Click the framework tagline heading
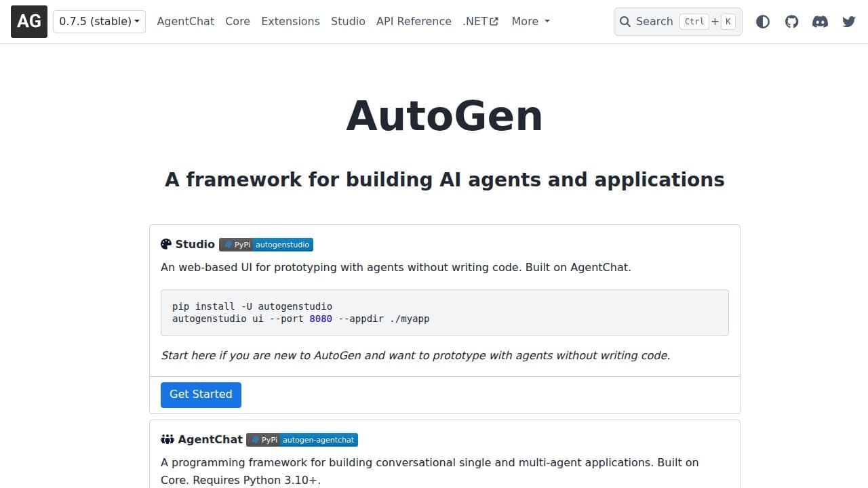This screenshot has height=488, width=868. (445, 180)
